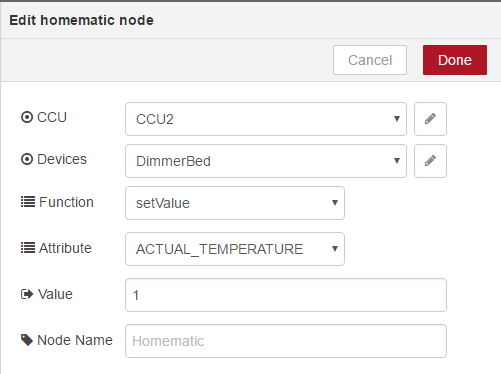This screenshot has height=374, width=501.
Task: Click the Edit homematic node title
Action: (x=81, y=20)
